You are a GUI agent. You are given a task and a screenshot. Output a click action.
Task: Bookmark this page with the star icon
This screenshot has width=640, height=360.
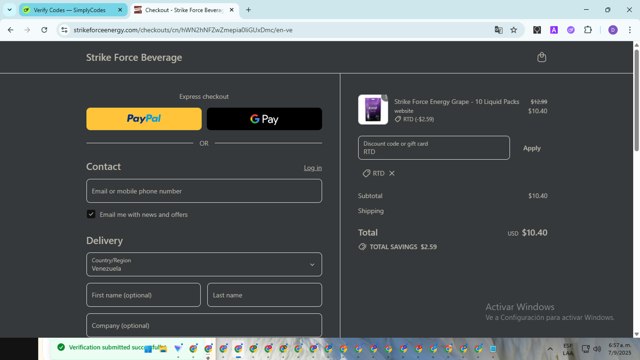tap(514, 30)
